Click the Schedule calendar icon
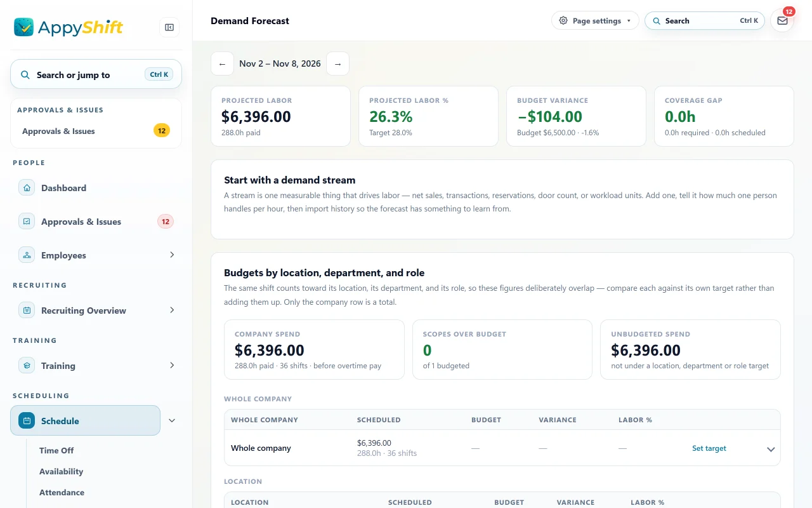This screenshot has height=508, width=812. click(27, 421)
